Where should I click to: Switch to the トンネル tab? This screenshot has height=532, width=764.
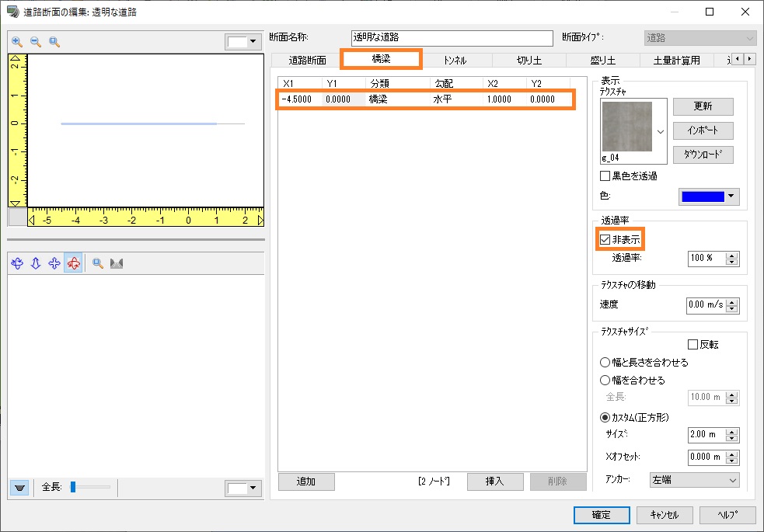tap(455, 61)
